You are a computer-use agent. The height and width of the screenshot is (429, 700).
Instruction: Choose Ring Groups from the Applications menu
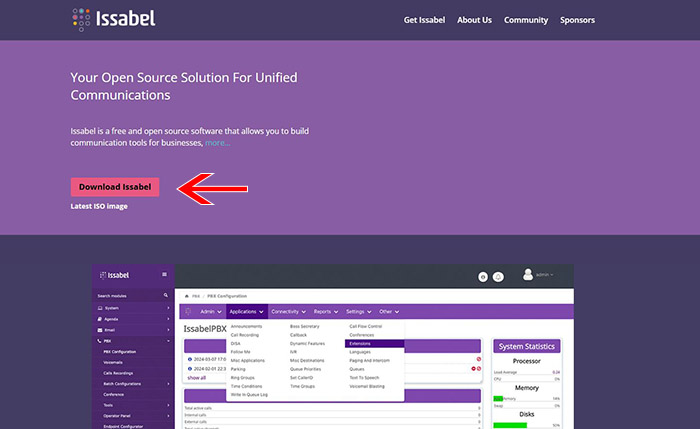click(x=242, y=378)
